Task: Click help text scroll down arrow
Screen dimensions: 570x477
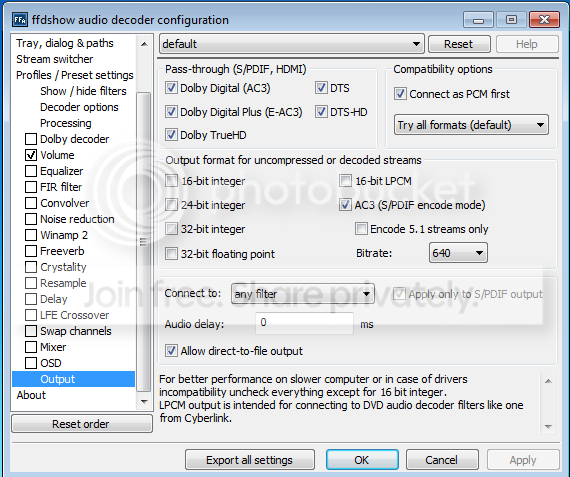Action: point(549,426)
